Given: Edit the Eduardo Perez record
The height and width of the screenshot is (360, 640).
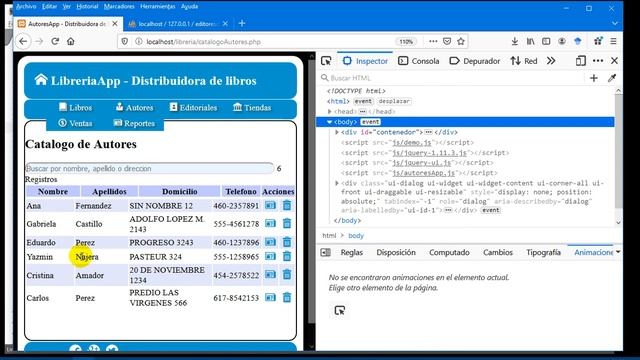Looking at the screenshot, I should point(270,242).
